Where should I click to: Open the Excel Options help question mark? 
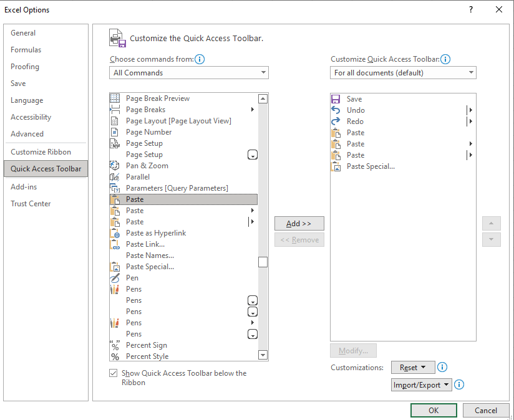point(471,9)
